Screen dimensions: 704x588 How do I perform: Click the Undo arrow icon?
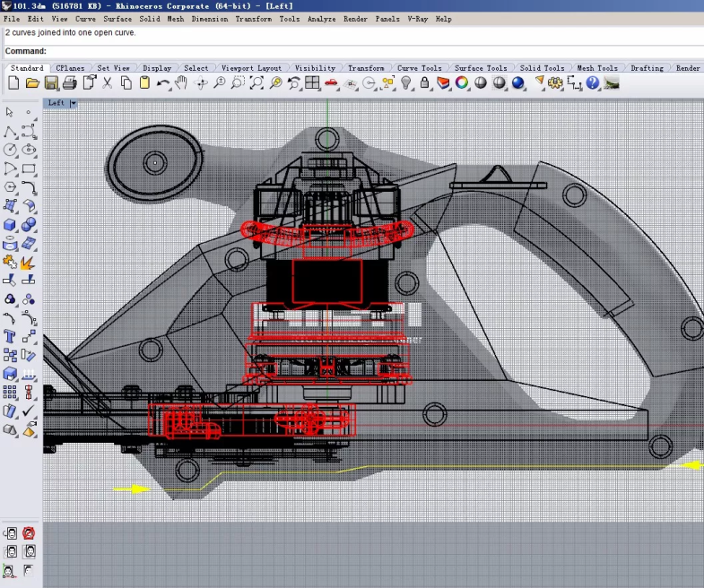pyautogui.click(x=162, y=82)
